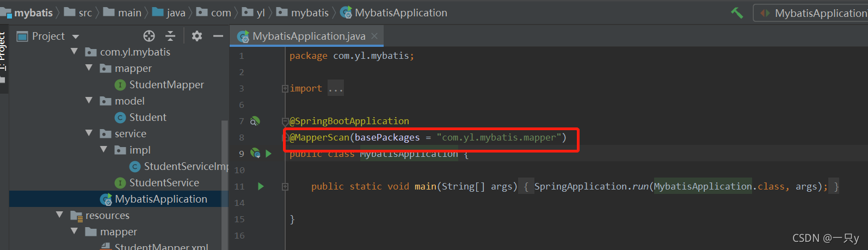Collapse the resources folder node
Image resolution: width=868 pixels, height=250 pixels.
point(60,215)
